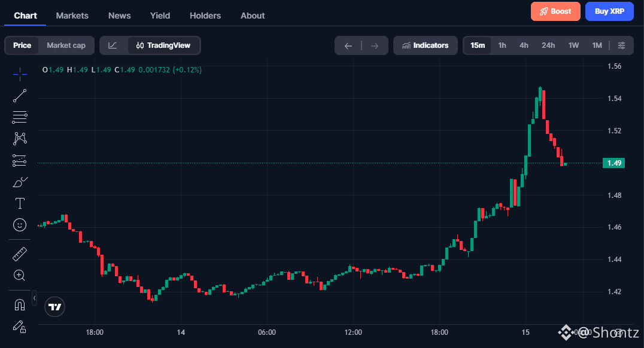Open the News tab
Screen dimensions: 644x348
(120, 16)
